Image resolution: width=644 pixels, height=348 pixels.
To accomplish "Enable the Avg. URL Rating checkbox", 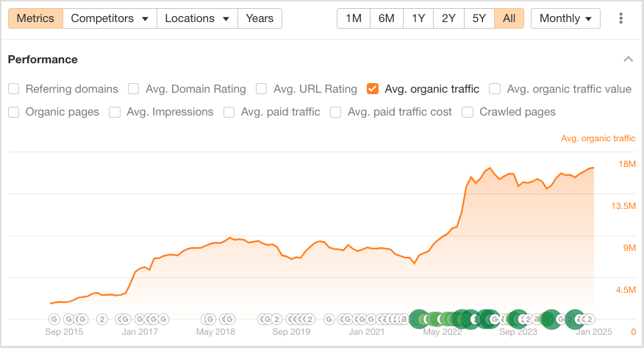I will pos(261,89).
